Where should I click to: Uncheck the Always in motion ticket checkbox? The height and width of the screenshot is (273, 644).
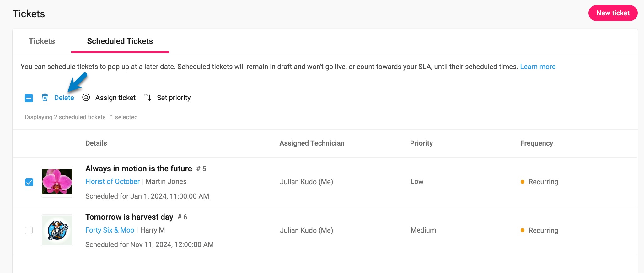pos(29,182)
